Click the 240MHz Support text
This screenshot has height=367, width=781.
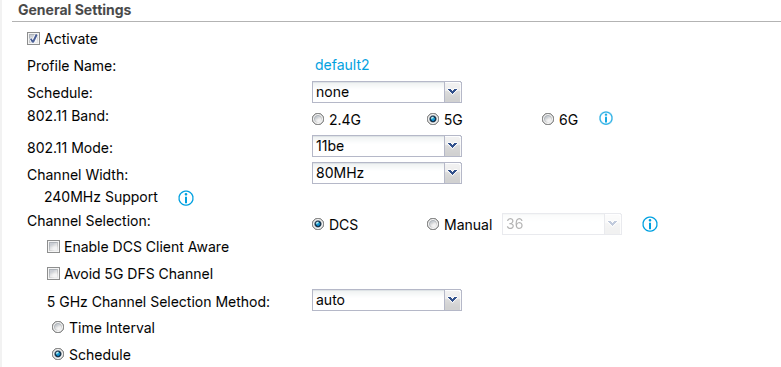pos(101,197)
